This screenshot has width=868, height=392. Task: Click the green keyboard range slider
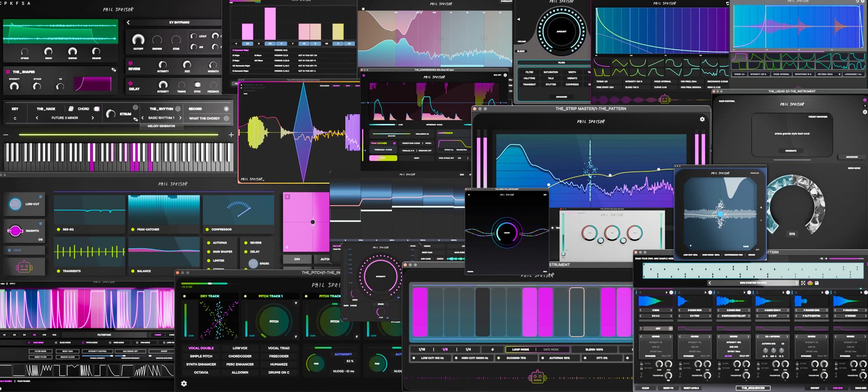pyautogui.click(x=118, y=134)
